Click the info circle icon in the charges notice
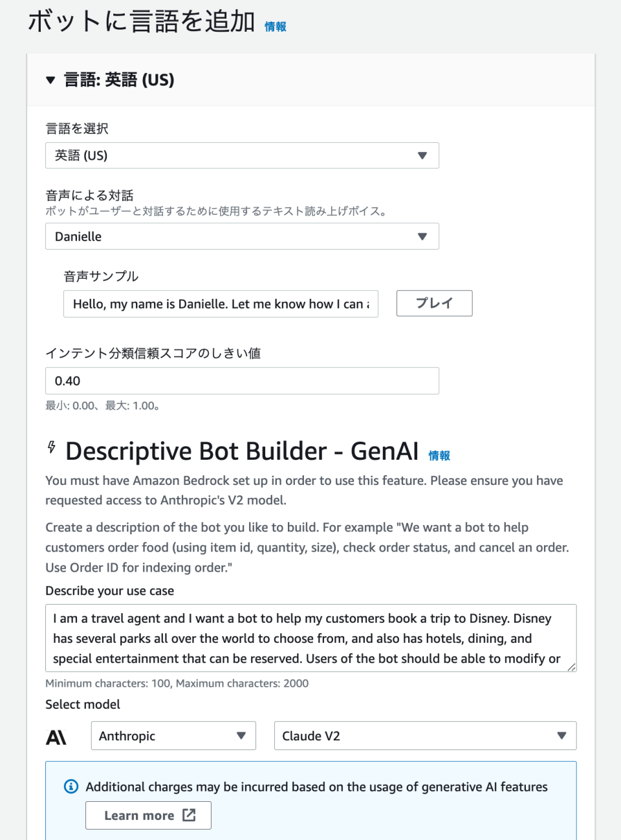 tap(70, 787)
